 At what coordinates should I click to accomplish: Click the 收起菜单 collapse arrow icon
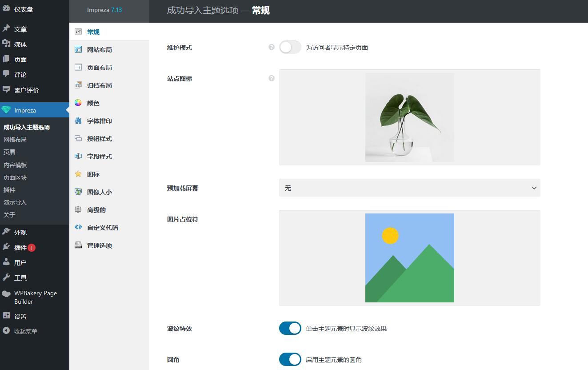point(6,331)
